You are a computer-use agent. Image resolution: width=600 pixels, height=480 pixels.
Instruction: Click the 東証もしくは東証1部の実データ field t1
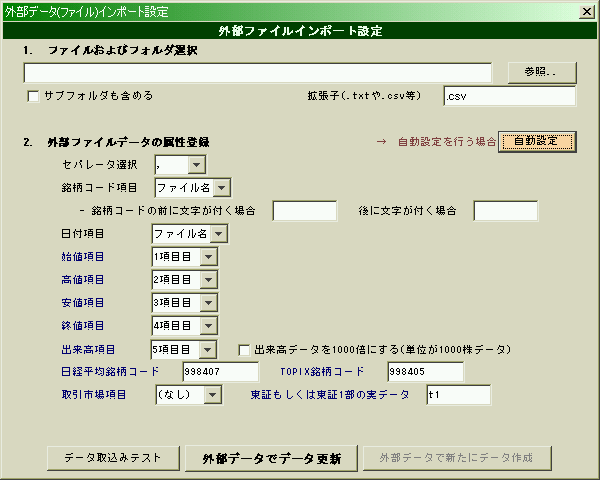click(x=459, y=395)
